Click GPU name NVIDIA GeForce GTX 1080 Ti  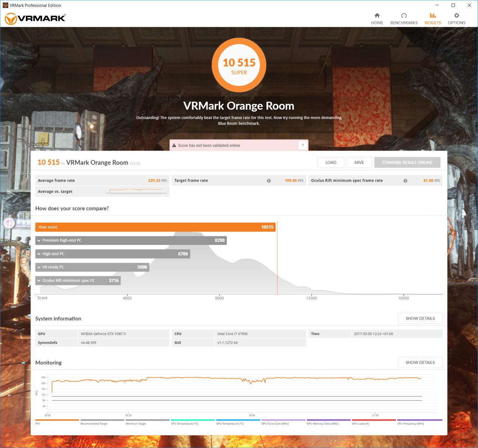coord(103,334)
